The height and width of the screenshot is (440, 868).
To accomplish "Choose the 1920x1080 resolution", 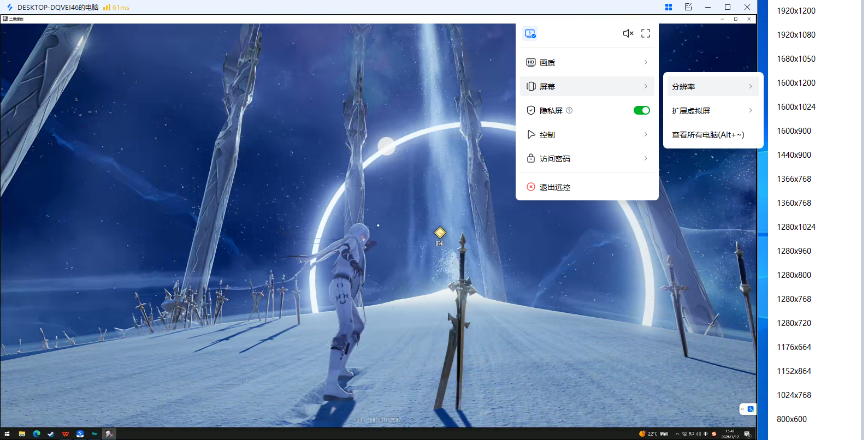I will (x=796, y=35).
